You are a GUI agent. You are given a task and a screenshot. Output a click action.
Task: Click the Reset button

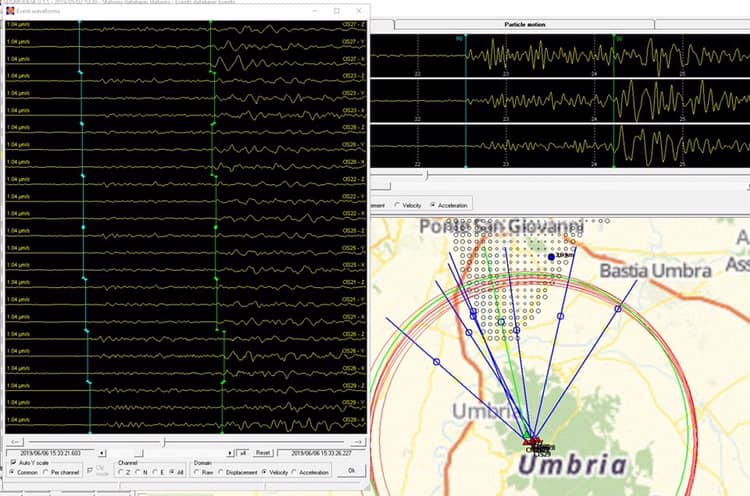(x=263, y=453)
